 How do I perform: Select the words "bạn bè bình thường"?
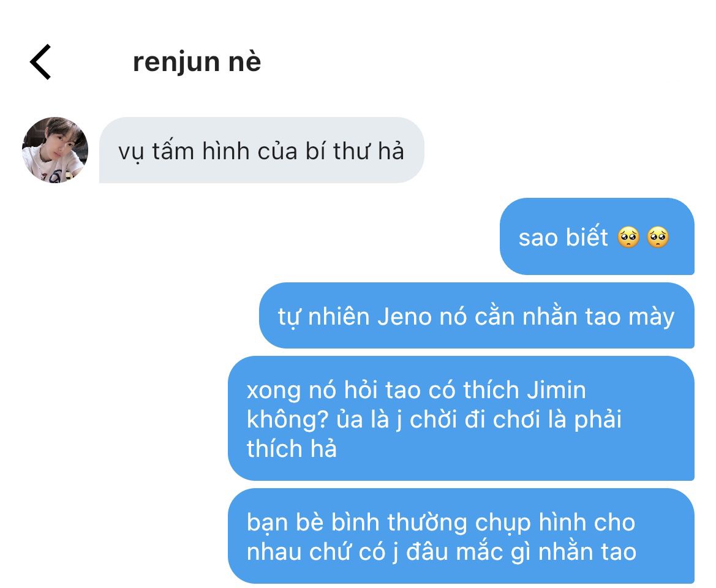click(356, 522)
